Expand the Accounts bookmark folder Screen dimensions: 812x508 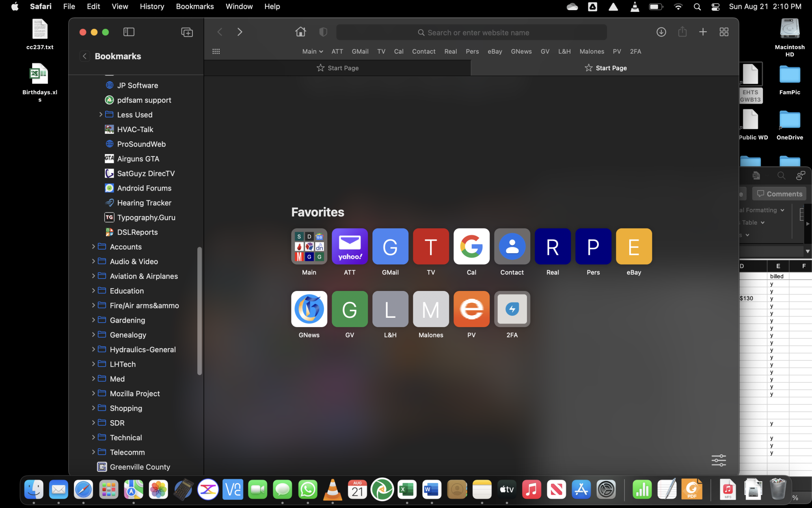pos(93,247)
